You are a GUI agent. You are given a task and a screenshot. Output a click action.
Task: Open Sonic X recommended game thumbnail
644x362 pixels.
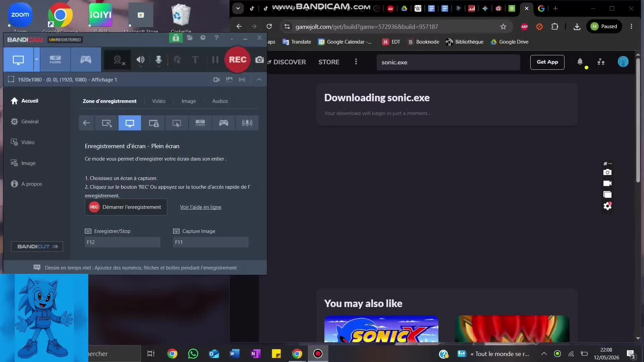tap(381, 329)
